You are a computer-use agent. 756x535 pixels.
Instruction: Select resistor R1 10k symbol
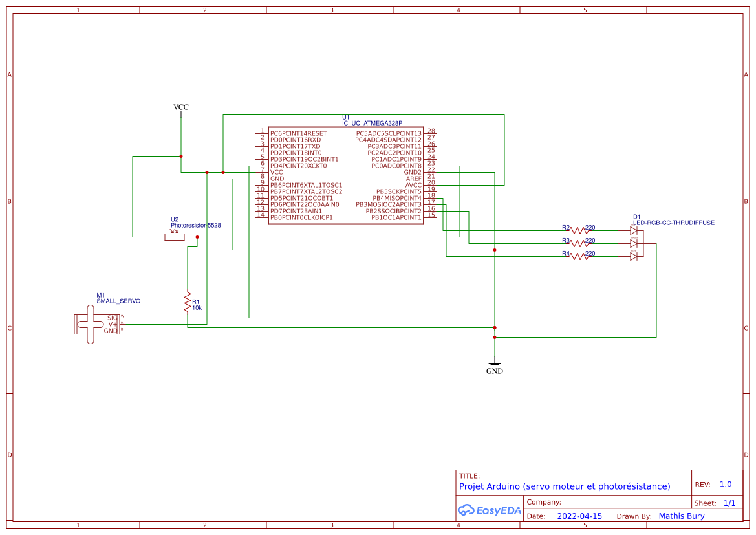[188, 301]
